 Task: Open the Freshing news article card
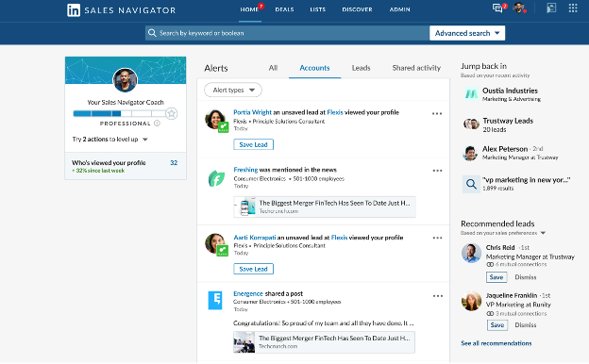tap(325, 207)
